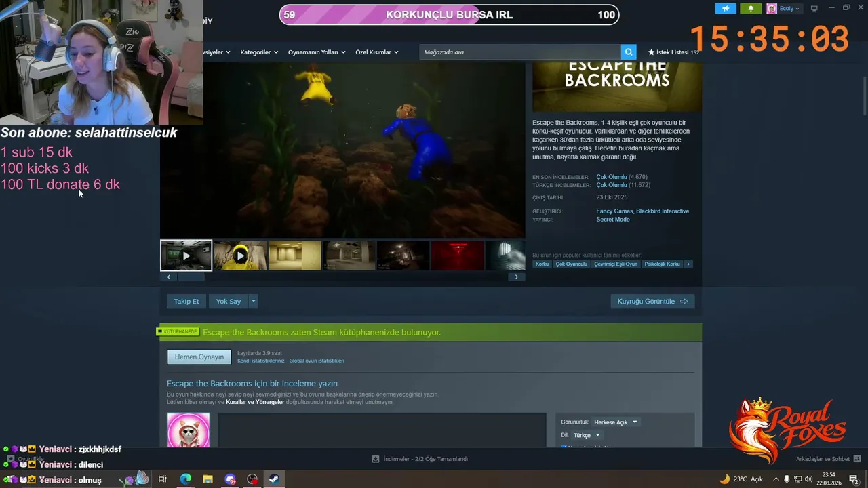
Task: Open File Explorer from the taskbar
Action: pos(208,479)
